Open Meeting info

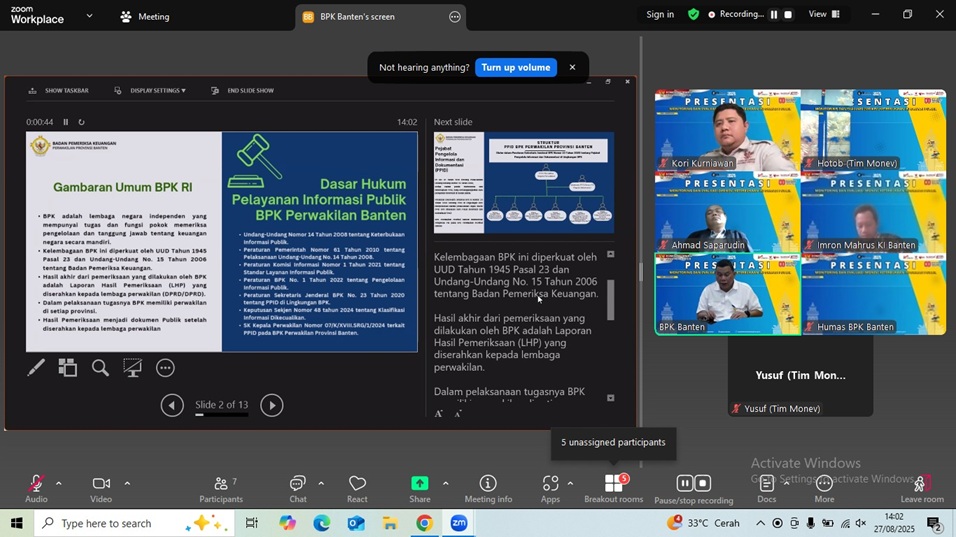(x=488, y=489)
